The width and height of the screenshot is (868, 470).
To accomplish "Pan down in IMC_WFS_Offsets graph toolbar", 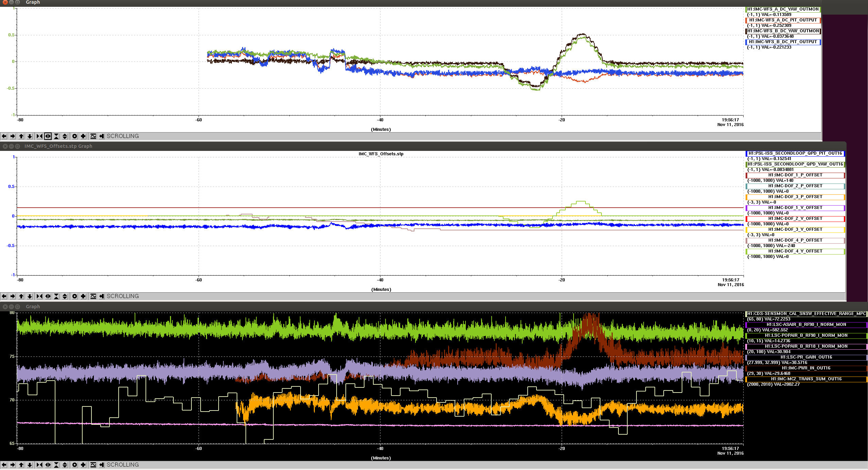I will coord(30,296).
